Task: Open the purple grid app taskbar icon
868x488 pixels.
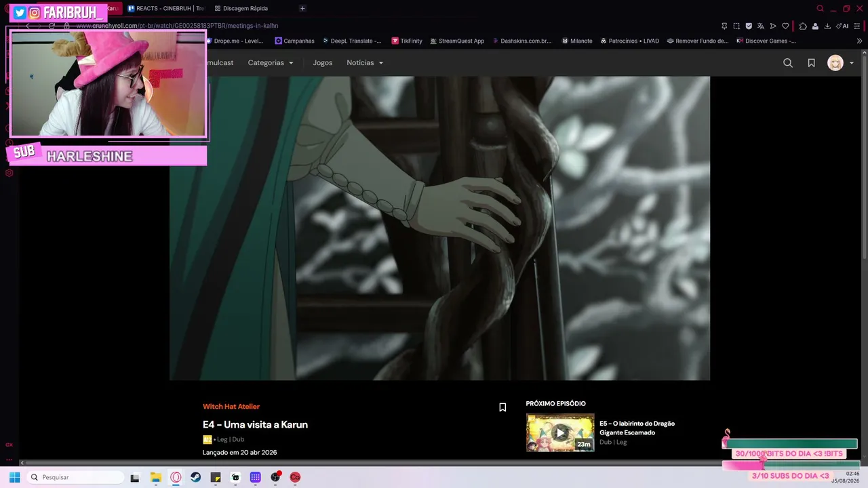Action: [255, 477]
